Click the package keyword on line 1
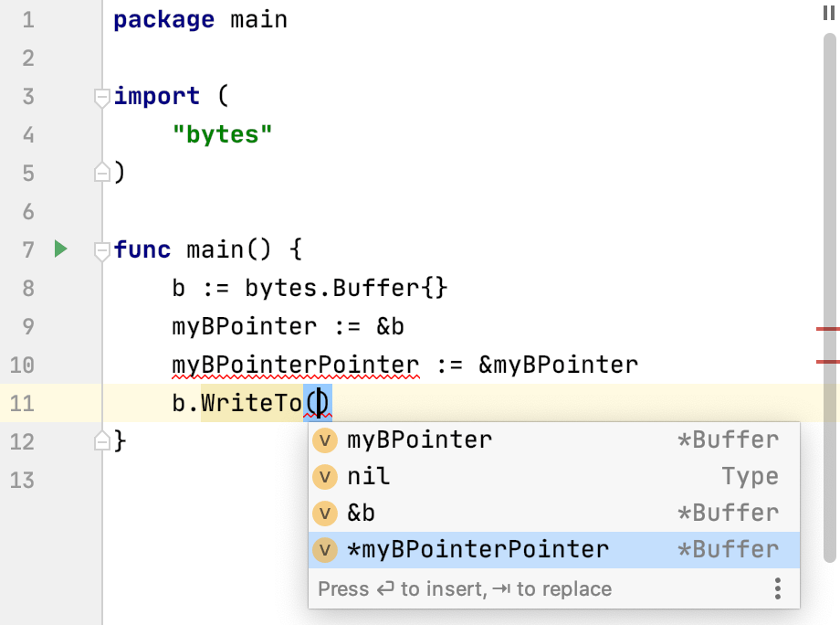This screenshot has height=625, width=840. coord(164,20)
